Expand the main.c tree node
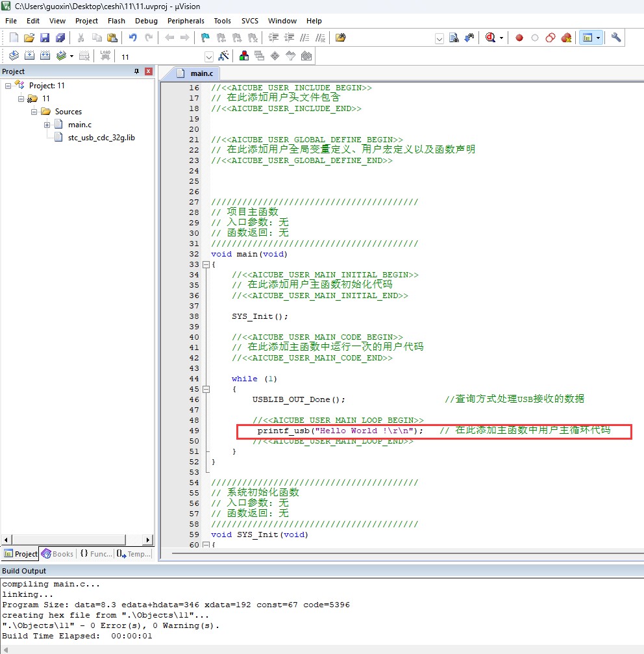Screen dimensions: 644x654 (47, 125)
